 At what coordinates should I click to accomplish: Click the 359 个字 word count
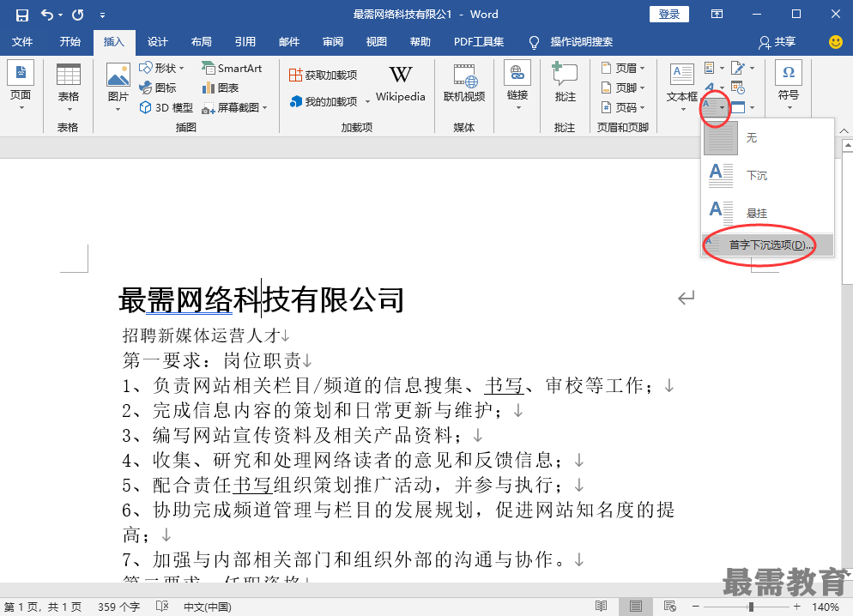pos(118,607)
